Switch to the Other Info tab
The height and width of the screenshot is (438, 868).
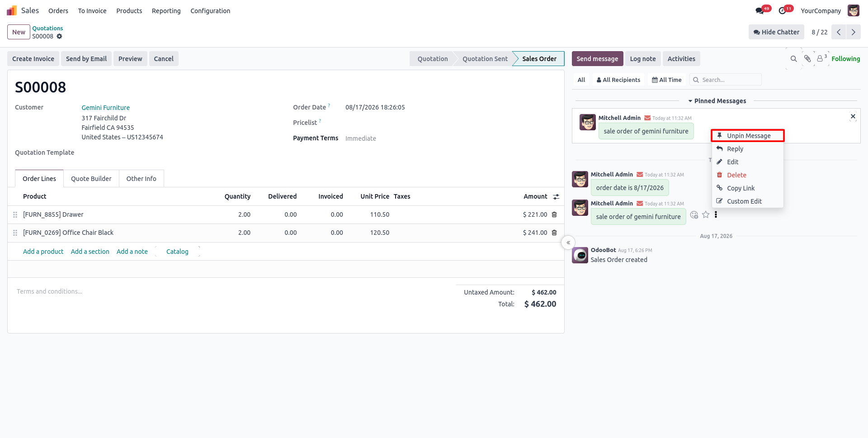point(142,179)
